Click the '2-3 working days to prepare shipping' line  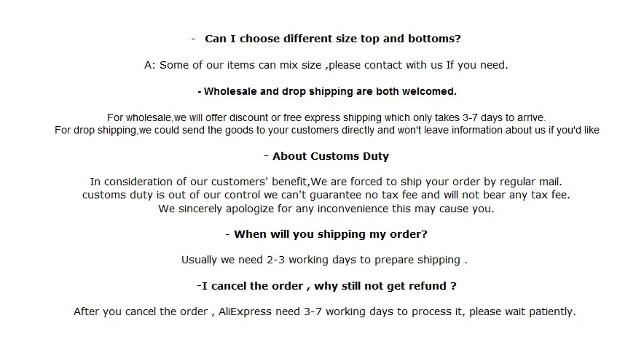click(x=324, y=260)
